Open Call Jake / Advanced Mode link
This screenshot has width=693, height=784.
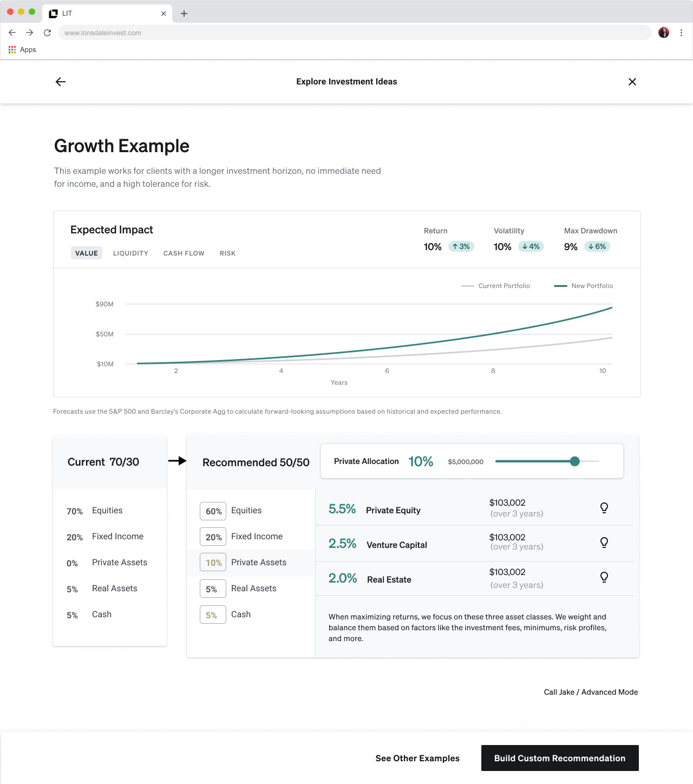click(591, 692)
